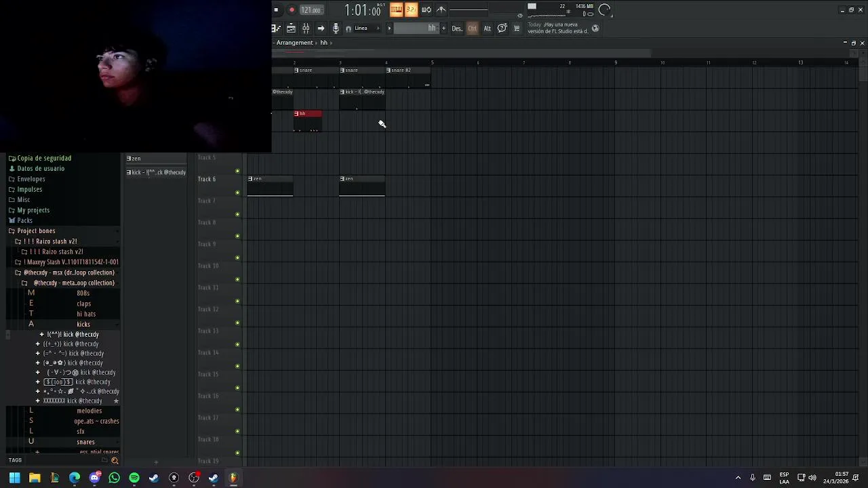Open the melodies sample folder

[89, 411]
